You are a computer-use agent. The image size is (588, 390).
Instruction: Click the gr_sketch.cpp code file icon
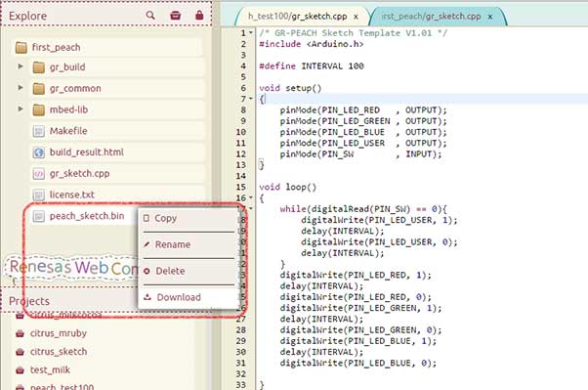[x=39, y=174]
